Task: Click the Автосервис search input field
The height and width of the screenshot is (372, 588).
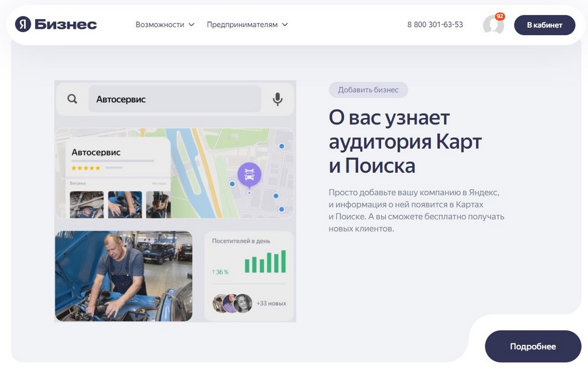Action: (175, 99)
